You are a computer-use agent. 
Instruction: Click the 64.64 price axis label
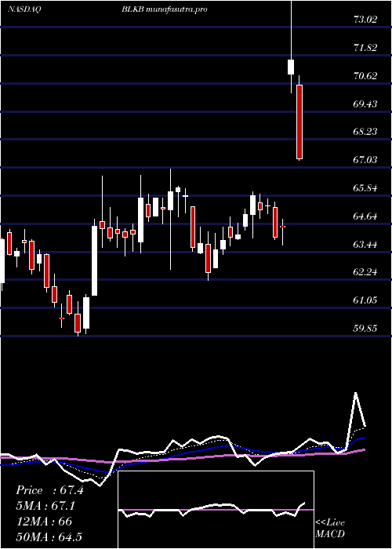(365, 216)
